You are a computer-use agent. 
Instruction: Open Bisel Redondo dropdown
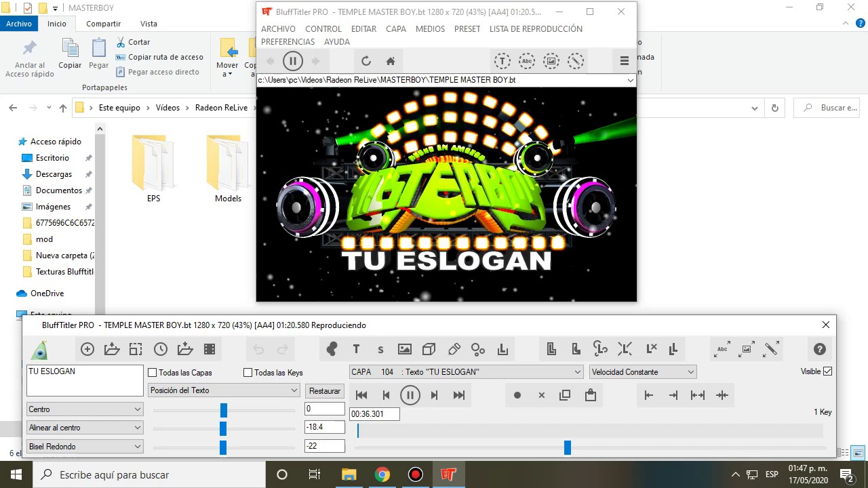coord(85,447)
